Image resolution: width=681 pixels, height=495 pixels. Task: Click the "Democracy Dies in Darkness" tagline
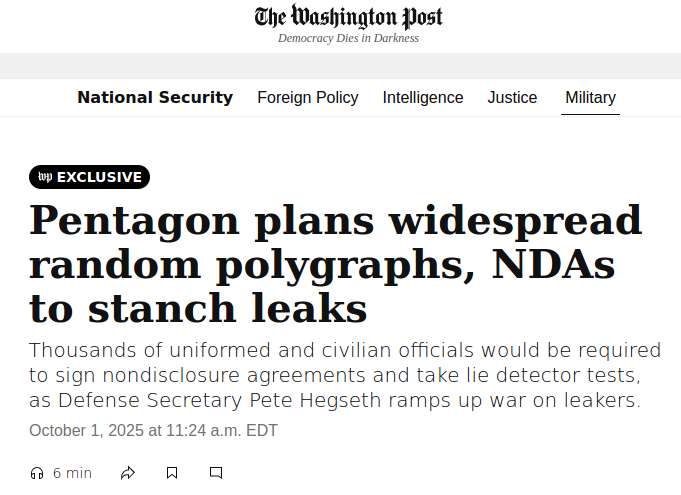[348, 39]
